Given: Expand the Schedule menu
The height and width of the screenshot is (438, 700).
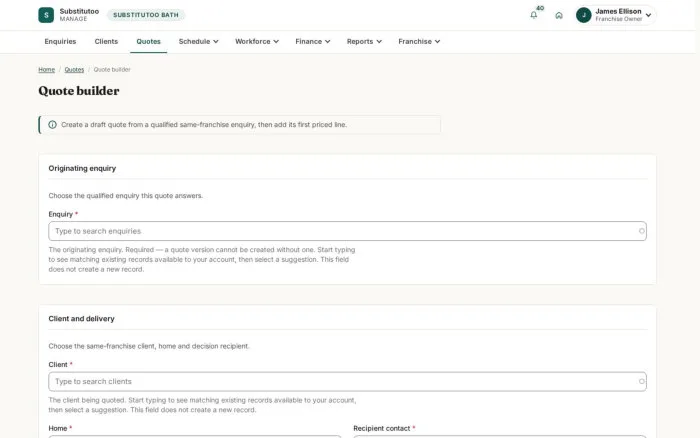Looking at the screenshot, I should 198,41.
